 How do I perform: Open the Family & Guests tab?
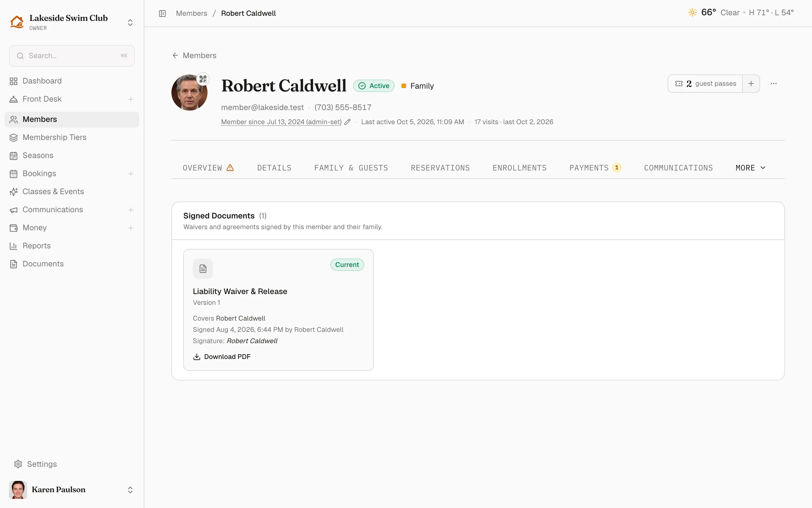[x=351, y=168]
